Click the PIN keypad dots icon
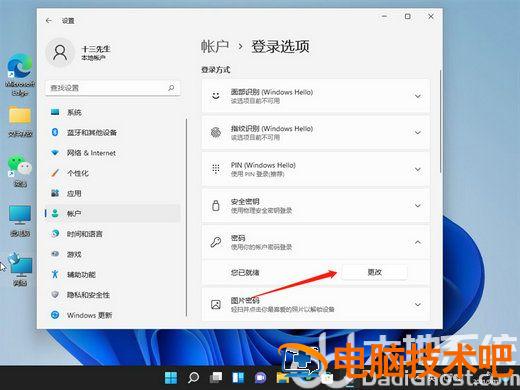The width and height of the screenshot is (520, 390). pos(216,169)
